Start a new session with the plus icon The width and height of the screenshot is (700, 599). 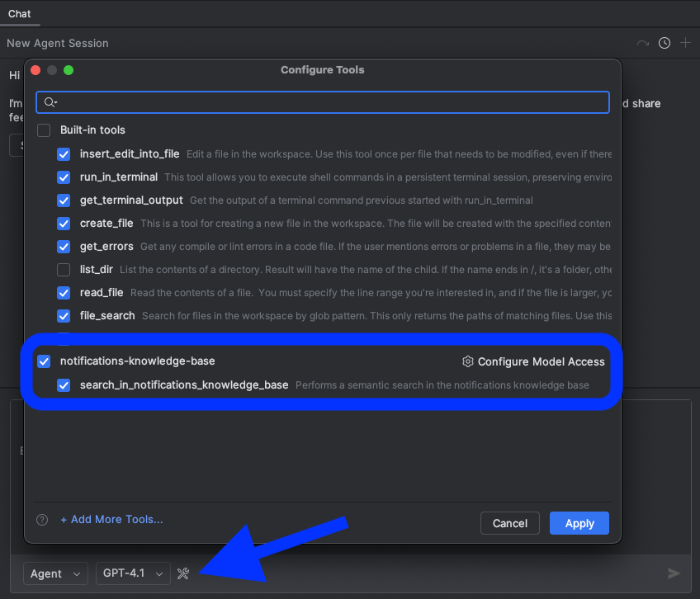[688, 43]
